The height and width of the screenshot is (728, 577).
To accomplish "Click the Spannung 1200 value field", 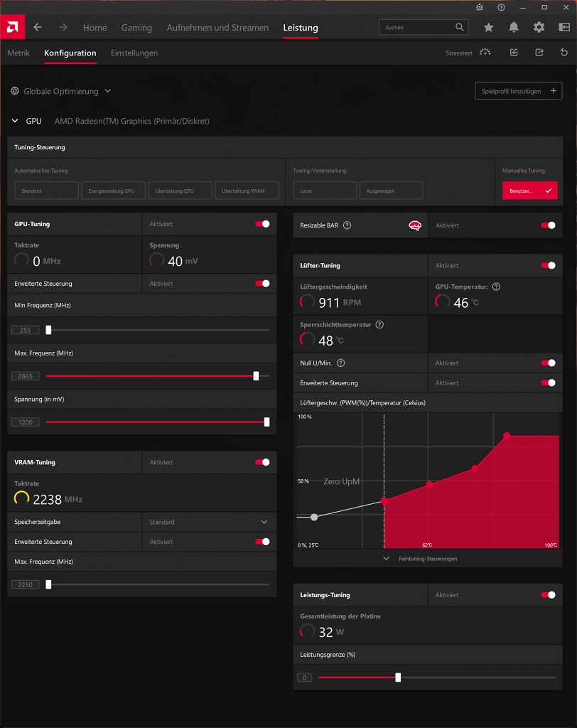I will 25,422.
